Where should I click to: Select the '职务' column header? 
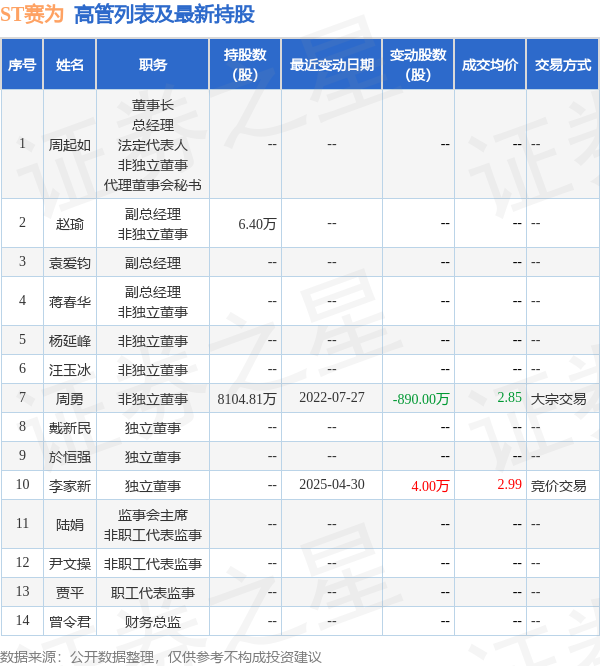(153, 65)
